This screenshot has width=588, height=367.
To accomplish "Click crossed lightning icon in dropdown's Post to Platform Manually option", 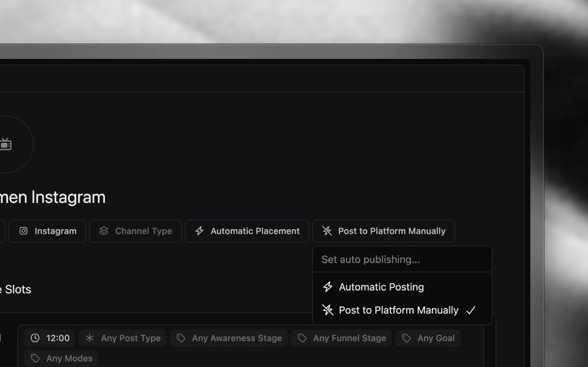I will 328,310.
